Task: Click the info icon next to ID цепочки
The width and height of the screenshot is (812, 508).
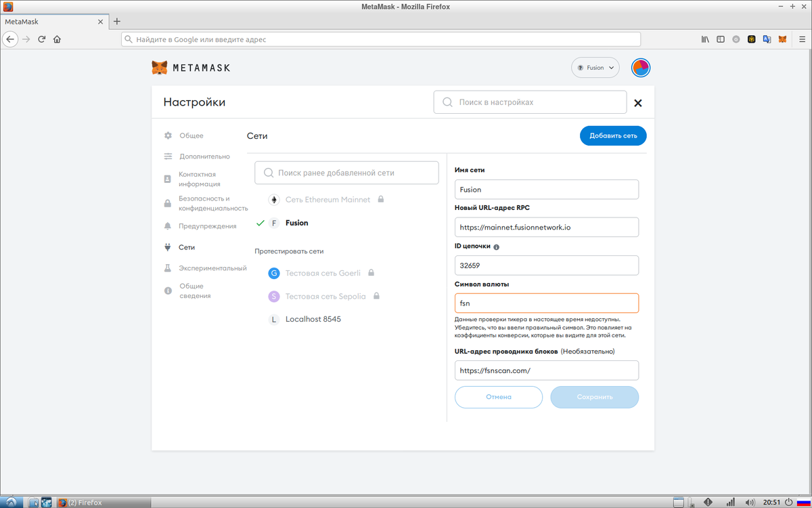Action: pos(497,247)
